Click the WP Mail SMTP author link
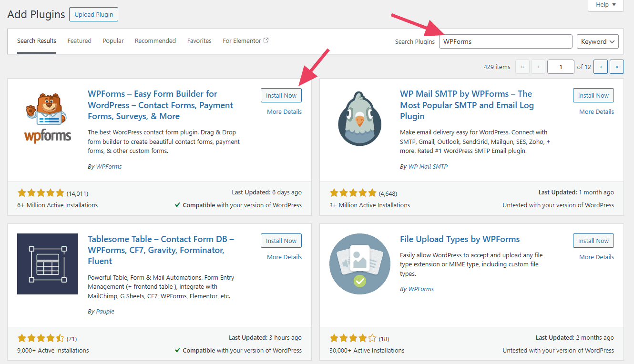 [x=428, y=166]
